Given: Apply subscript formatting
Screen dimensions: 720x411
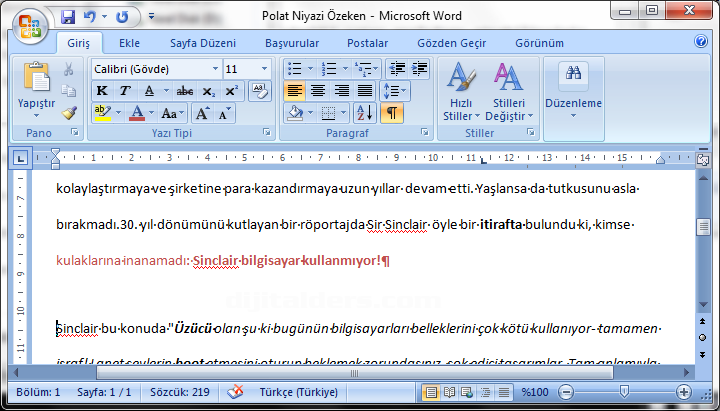Looking at the screenshot, I should (208, 91).
